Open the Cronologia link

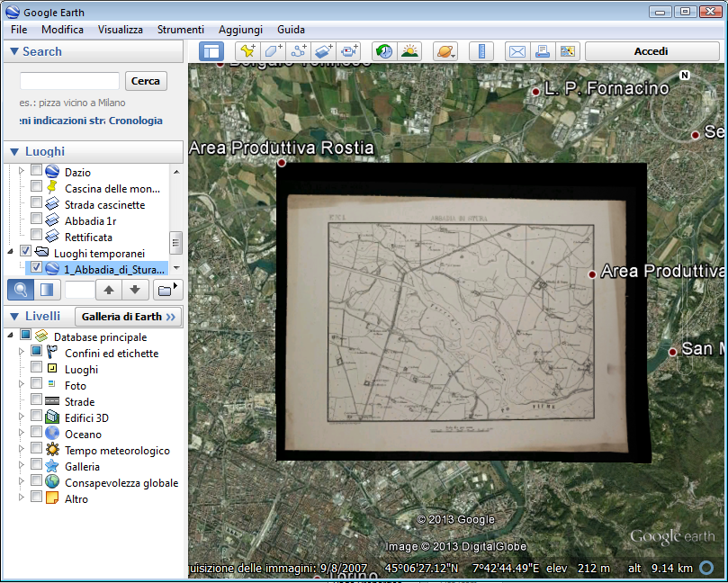[x=136, y=121]
